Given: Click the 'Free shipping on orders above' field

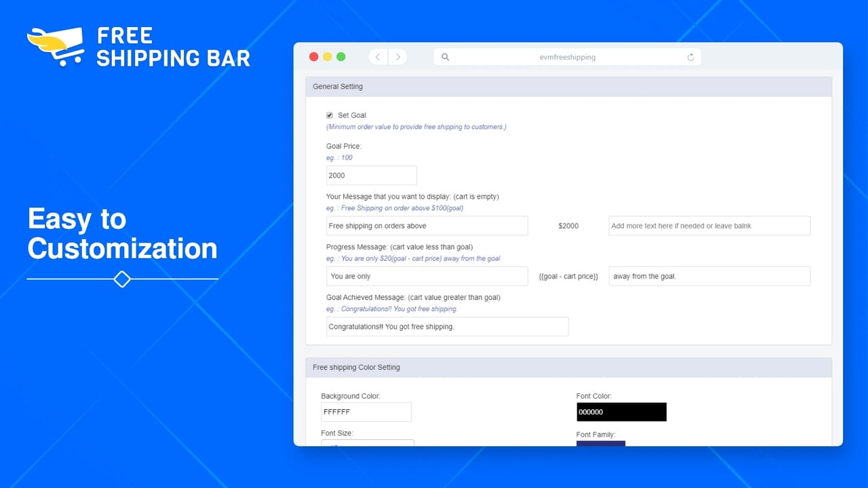Looking at the screenshot, I should click(x=427, y=226).
